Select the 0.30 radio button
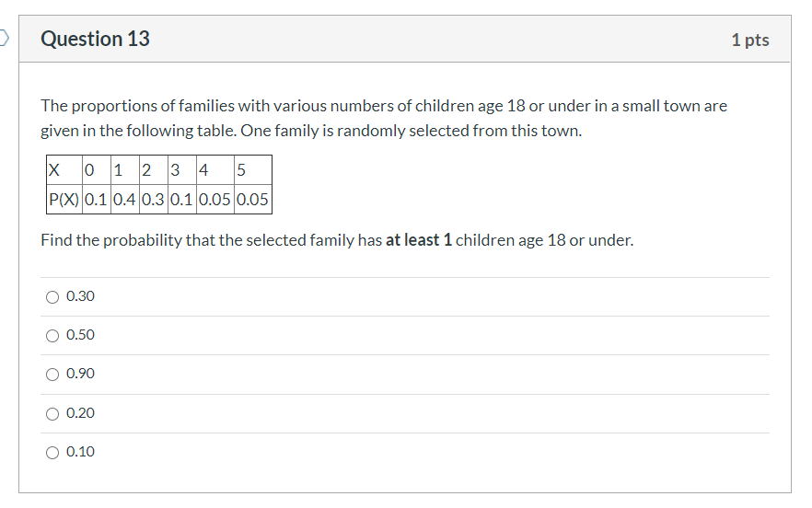This screenshot has height=508, width=812. point(52,297)
